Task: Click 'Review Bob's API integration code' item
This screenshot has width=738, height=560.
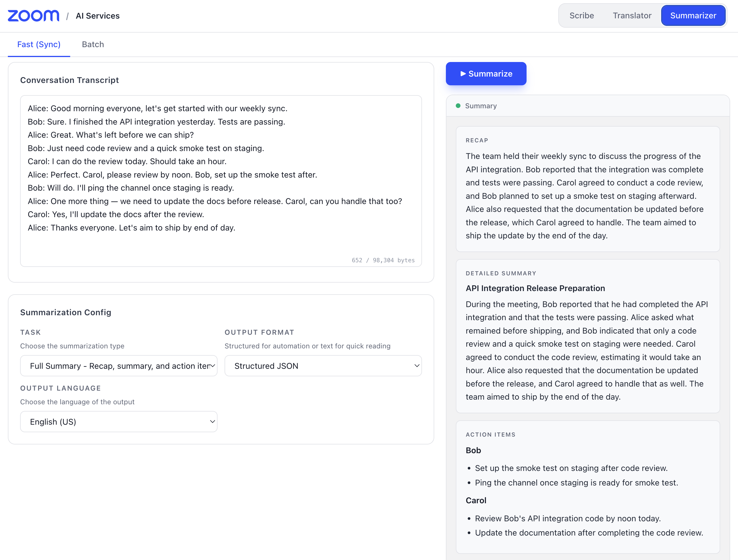Action: [568, 518]
